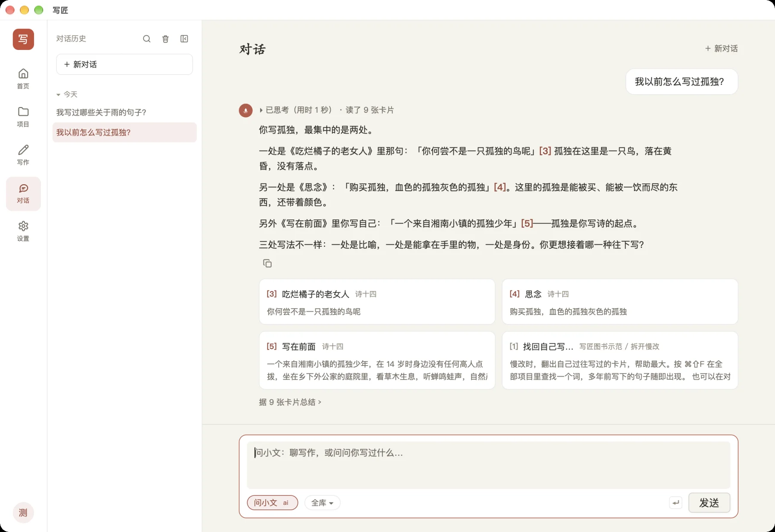
Task: Open the 写作 pencil icon in the sidebar
Action: pyautogui.click(x=23, y=155)
